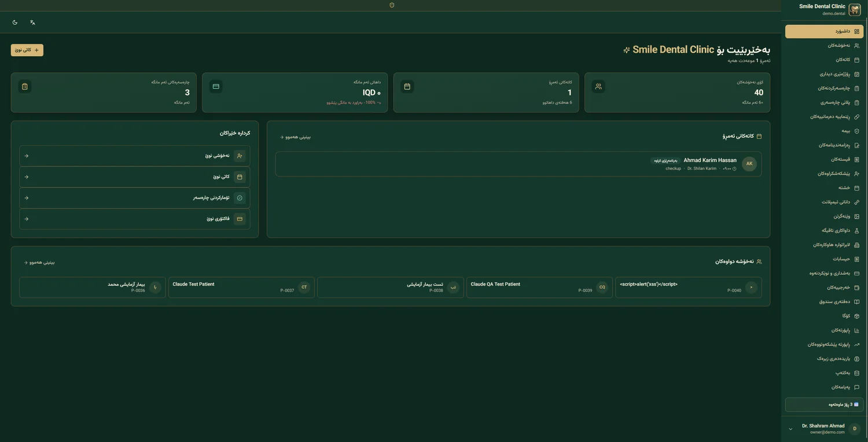868x442 pixels.
Task: Open Appointments (کاتەکان) in the sidebar
Action: click(824, 60)
